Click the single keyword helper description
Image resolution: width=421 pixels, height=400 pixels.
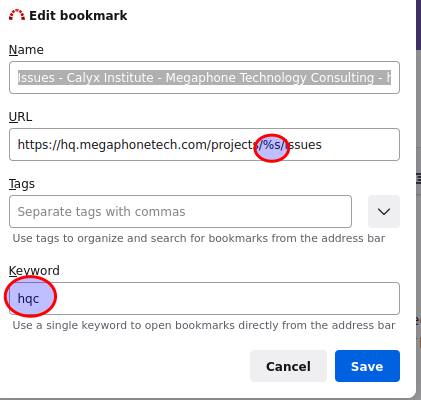[204, 325]
